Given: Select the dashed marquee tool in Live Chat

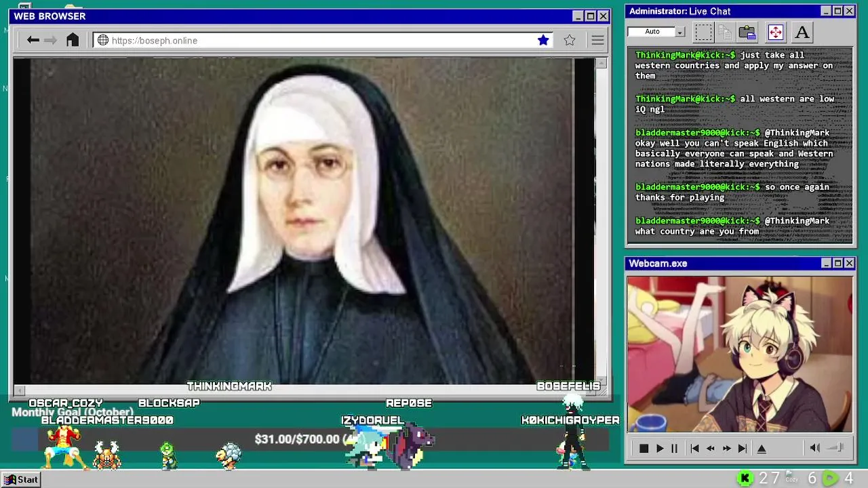Looking at the screenshot, I should pyautogui.click(x=704, y=32).
